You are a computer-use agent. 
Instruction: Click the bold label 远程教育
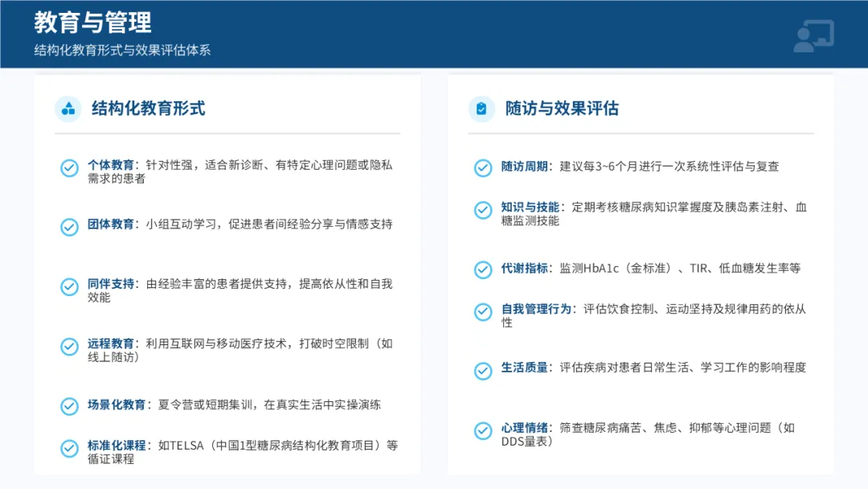111,344
